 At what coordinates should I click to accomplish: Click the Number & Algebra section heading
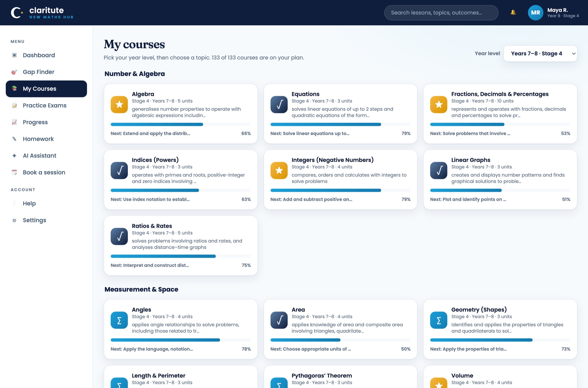135,74
